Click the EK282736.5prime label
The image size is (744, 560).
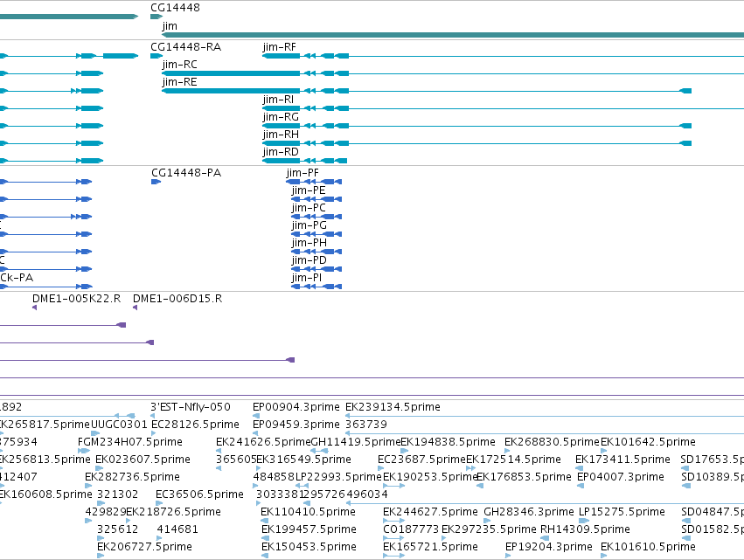(132, 477)
